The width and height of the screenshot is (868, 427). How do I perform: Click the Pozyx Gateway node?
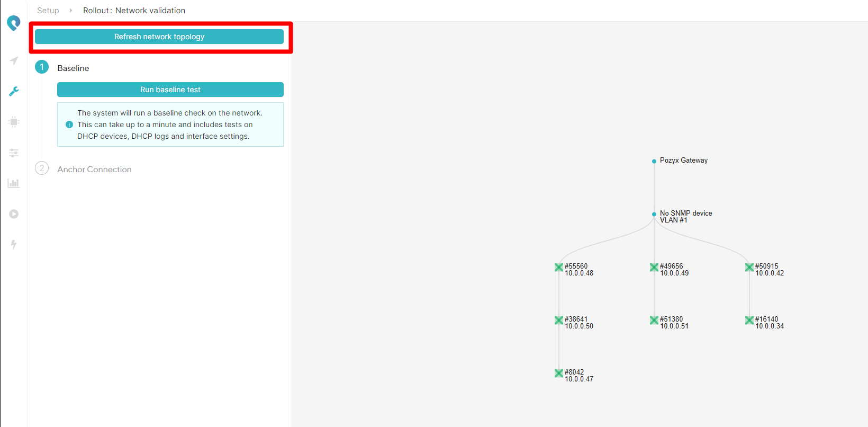coord(654,161)
